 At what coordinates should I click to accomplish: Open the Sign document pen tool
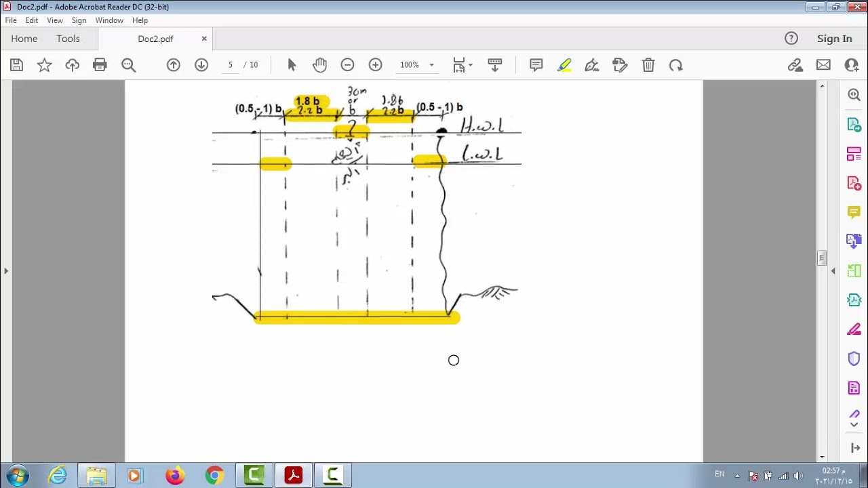pos(592,65)
